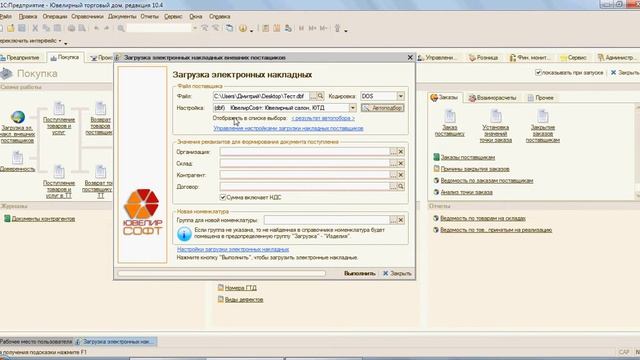Open '< результат автоподбора >' link

pos(323,118)
